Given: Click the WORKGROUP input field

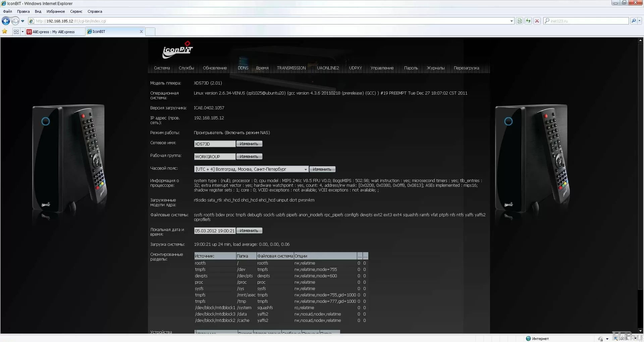Looking at the screenshot, I should pos(215,157).
